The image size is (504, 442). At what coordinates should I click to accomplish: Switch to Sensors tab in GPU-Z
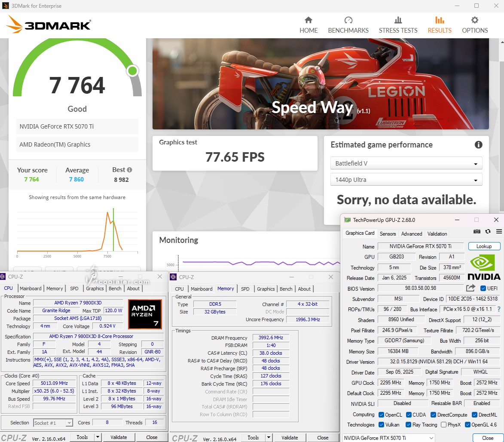pos(388,233)
